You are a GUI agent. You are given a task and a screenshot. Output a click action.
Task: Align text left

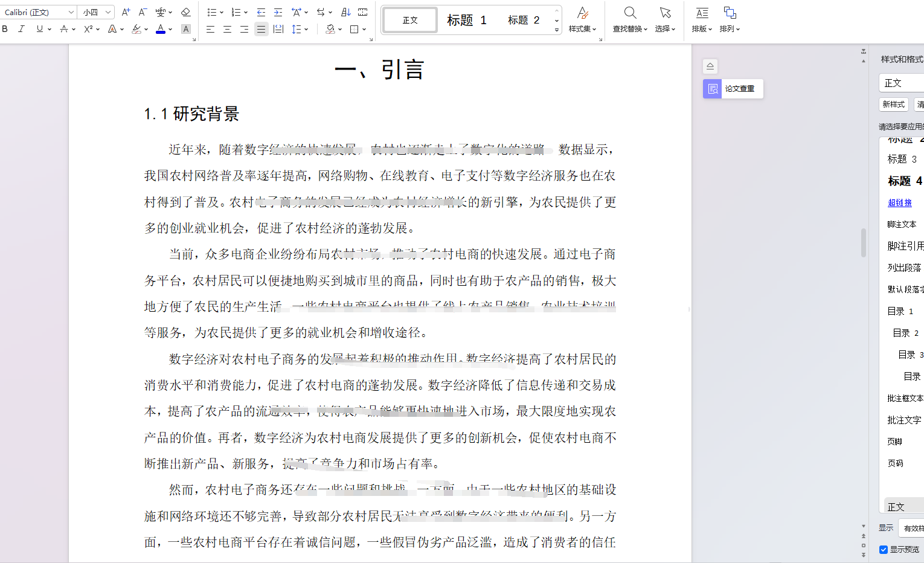[x=210, y=29]
